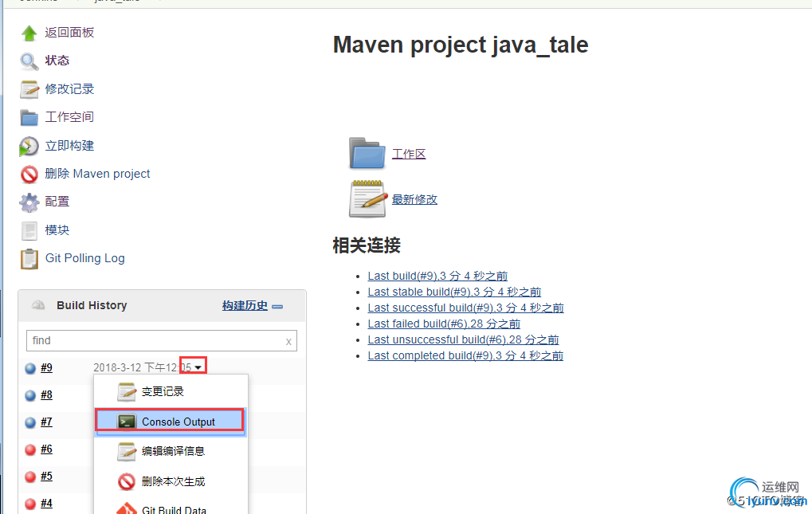Click the notepad icon beside 编辑编译信息
The width and height of the screenshot is (812, 514).
coord(127,451)
